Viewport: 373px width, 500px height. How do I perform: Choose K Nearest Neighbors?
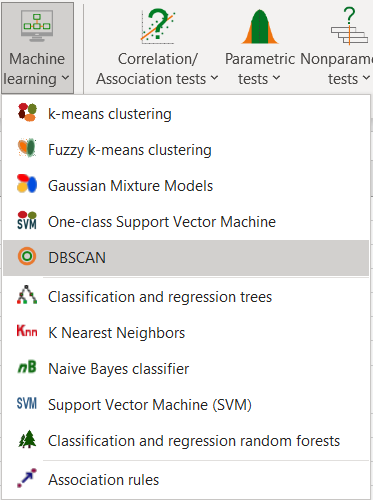(x=186, y=333)
